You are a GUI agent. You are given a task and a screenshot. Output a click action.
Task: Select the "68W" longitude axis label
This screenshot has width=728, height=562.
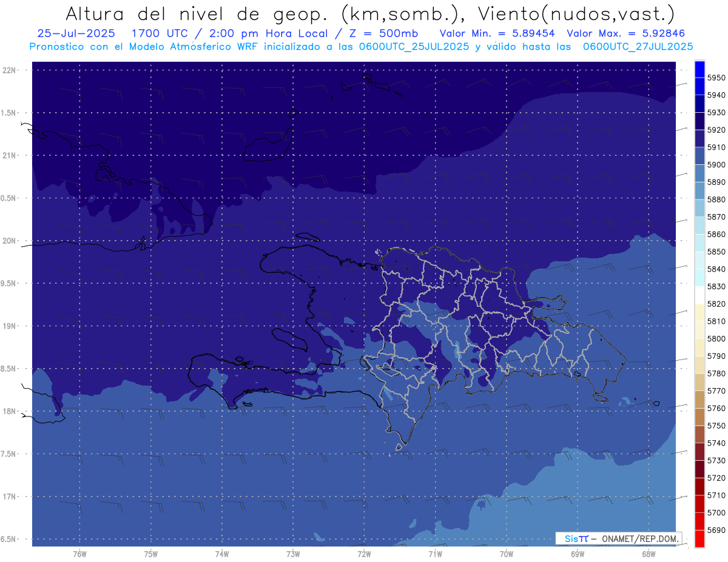(649, 554)
